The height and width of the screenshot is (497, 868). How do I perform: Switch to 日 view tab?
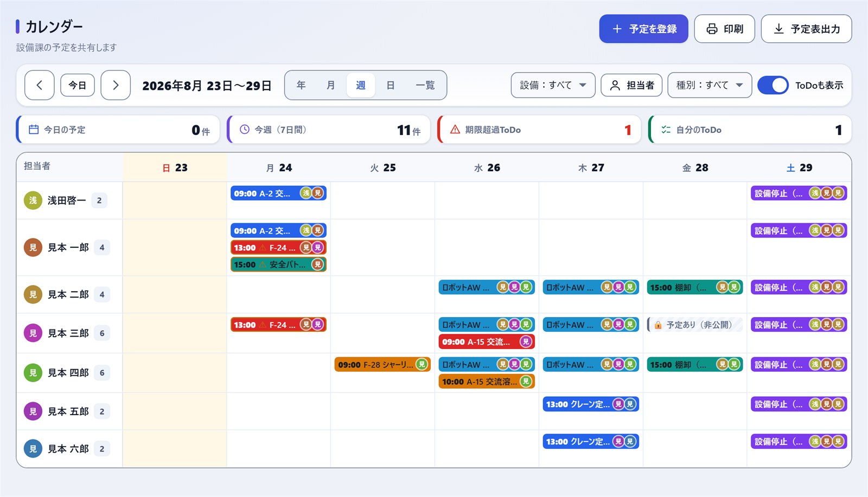tap(390, 85)
